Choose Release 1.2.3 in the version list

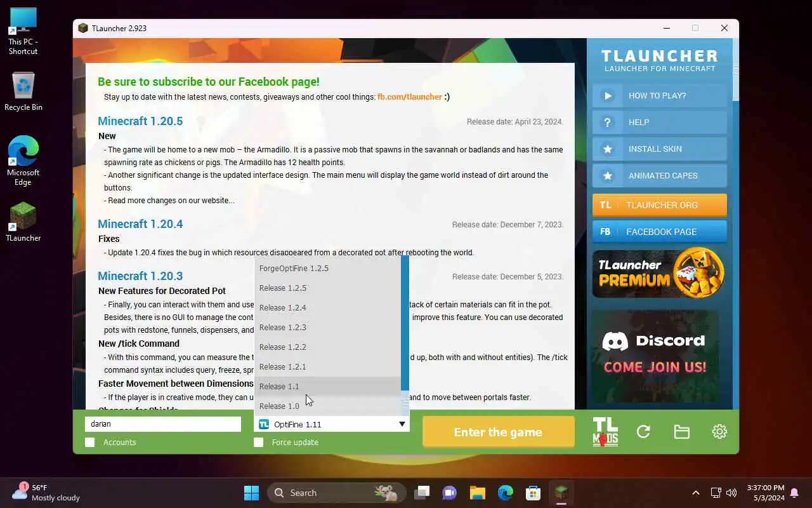327,328
